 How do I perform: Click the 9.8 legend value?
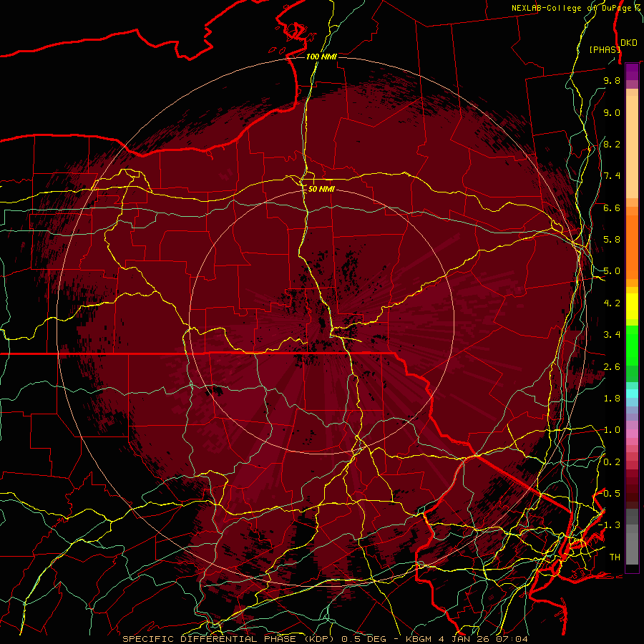click(x=612, y=80)
